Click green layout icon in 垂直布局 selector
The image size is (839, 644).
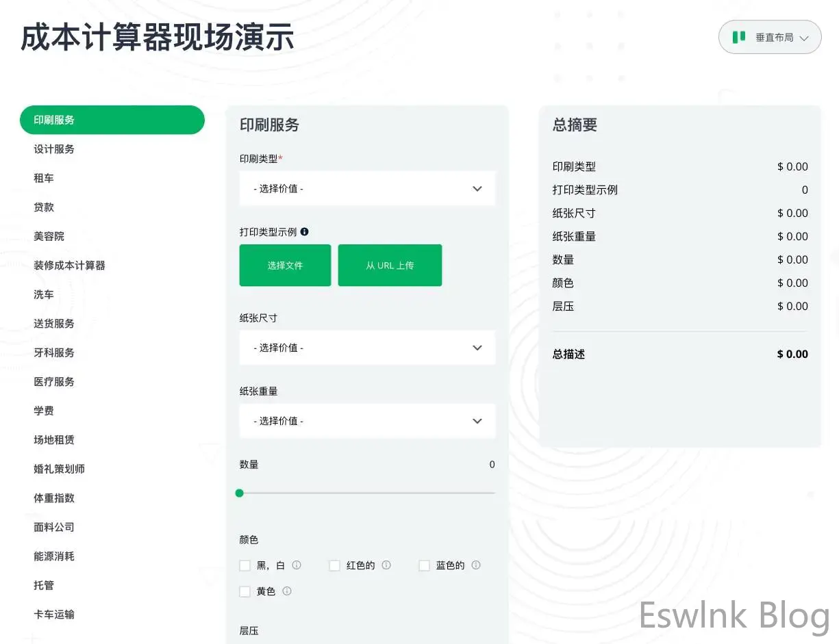point(739,38)
